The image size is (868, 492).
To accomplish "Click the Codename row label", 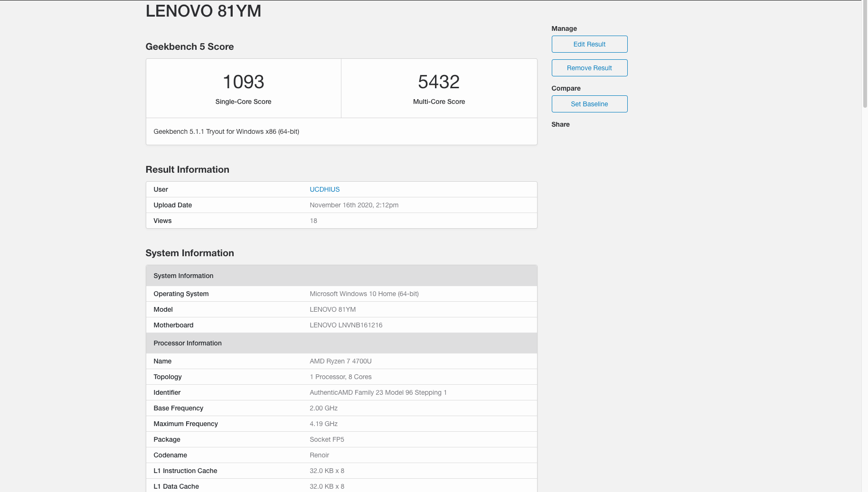I will (170, 455).
